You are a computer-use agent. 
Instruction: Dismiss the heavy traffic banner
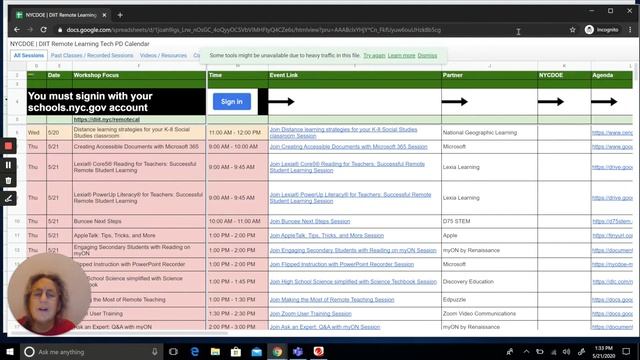pyautogui.click(x=427, y=56)
